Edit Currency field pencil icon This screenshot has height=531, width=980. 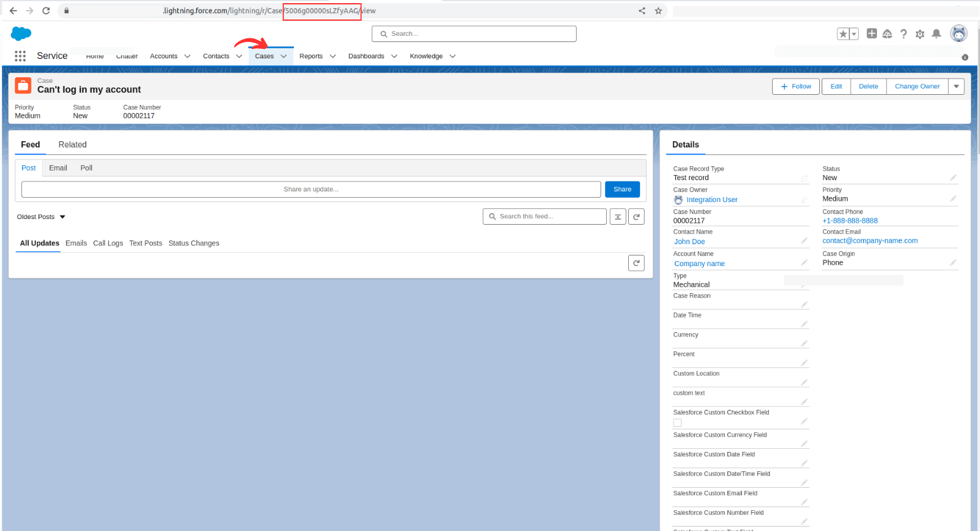click(804, 343)
